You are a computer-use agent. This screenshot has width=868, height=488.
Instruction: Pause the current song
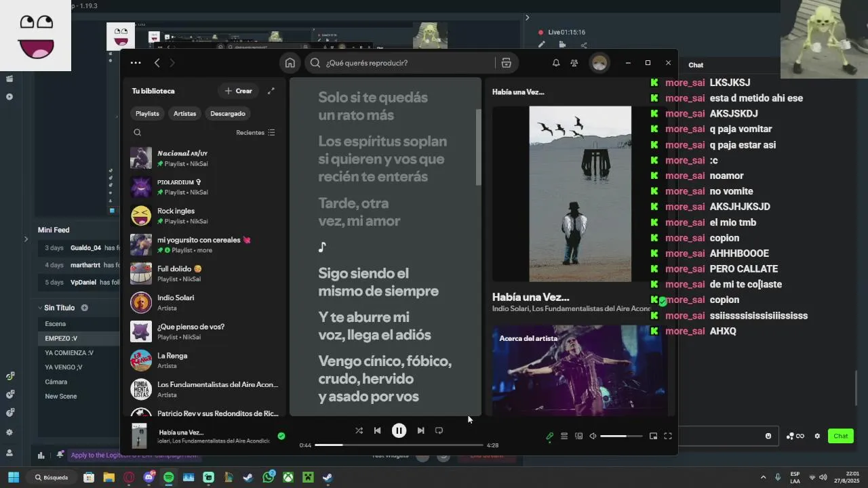(399, 430)
